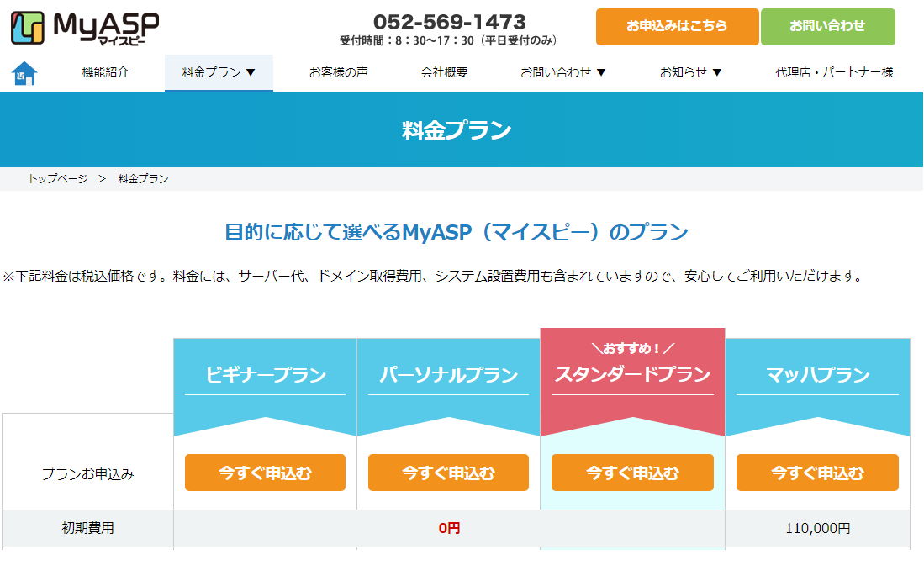
Task: Click the 受付時間 hours text
Action: [448, 40]
